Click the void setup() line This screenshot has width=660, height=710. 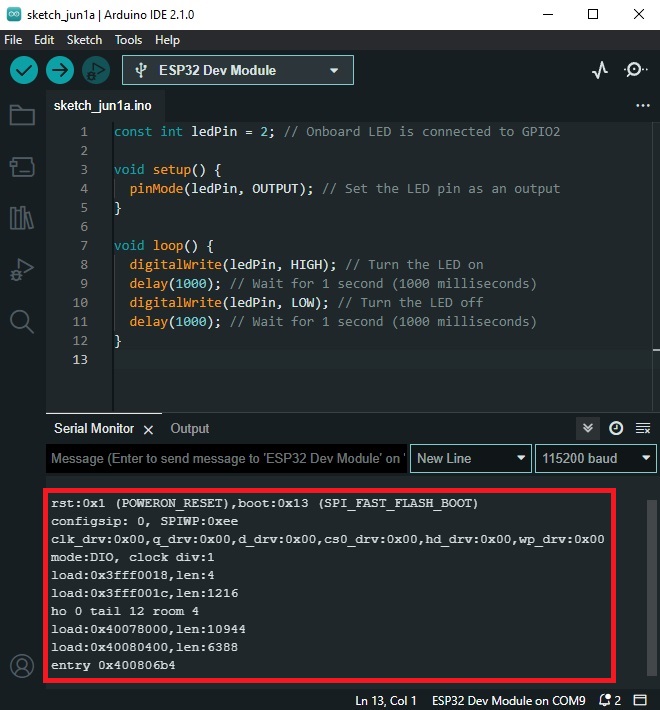(x=167, y=170)
